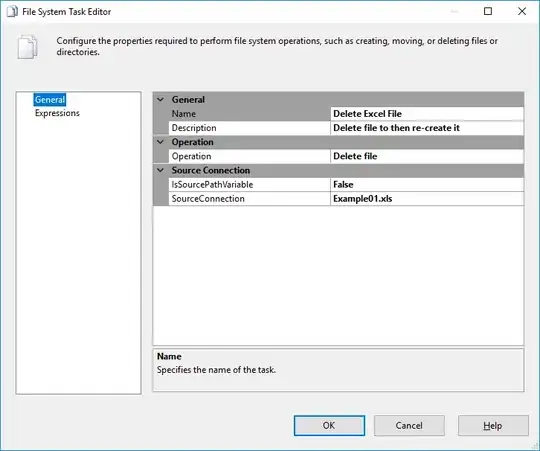
Task: Collapse the General property group
Action: click(160, 99)
